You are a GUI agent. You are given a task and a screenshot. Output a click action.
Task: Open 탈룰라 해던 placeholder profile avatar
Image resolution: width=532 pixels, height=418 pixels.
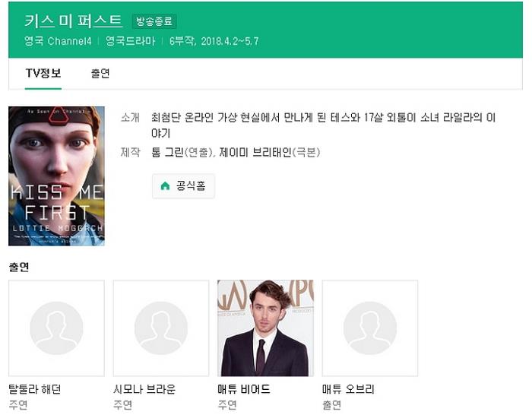(56, 328)
